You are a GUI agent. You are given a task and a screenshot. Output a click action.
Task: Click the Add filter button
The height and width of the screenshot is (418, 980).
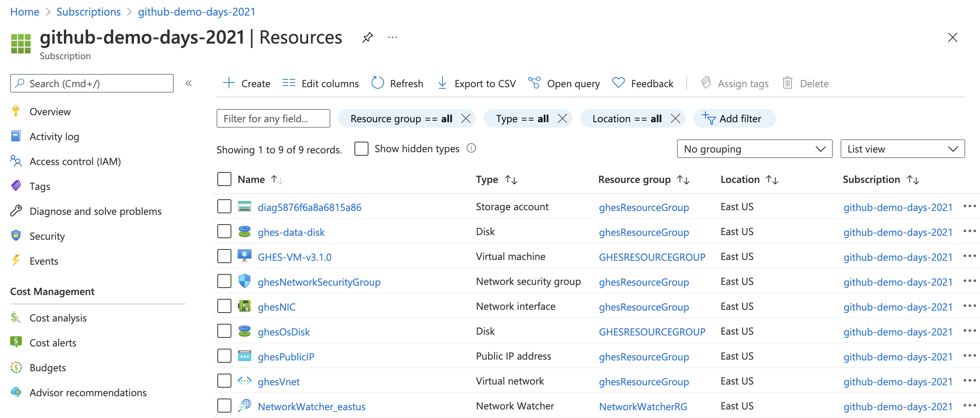[734, 118]
